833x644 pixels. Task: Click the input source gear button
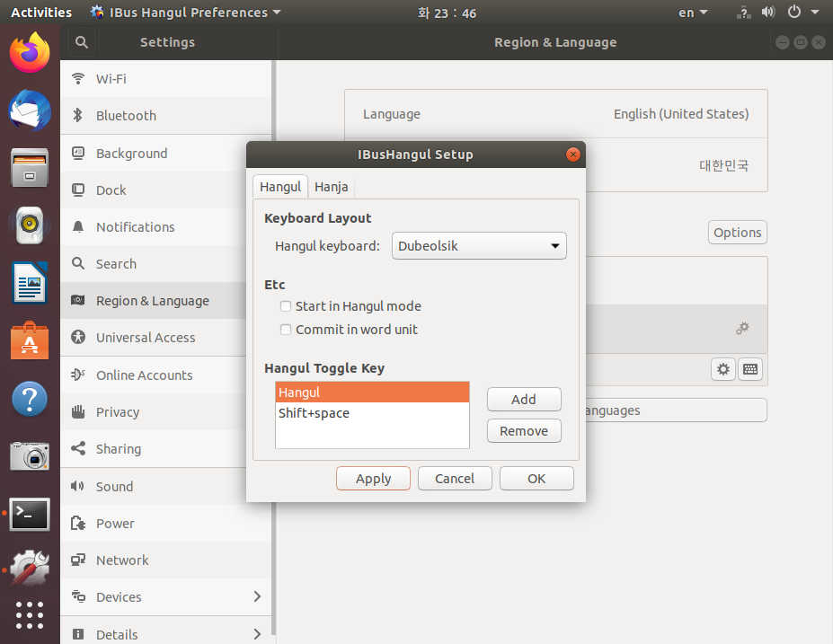coord(723,369)
